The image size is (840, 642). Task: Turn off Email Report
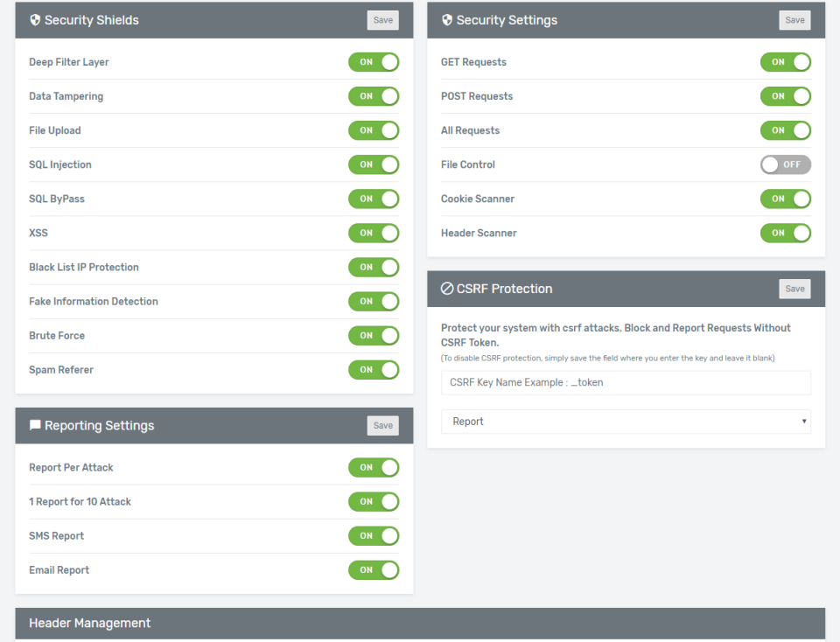point(374,569)
